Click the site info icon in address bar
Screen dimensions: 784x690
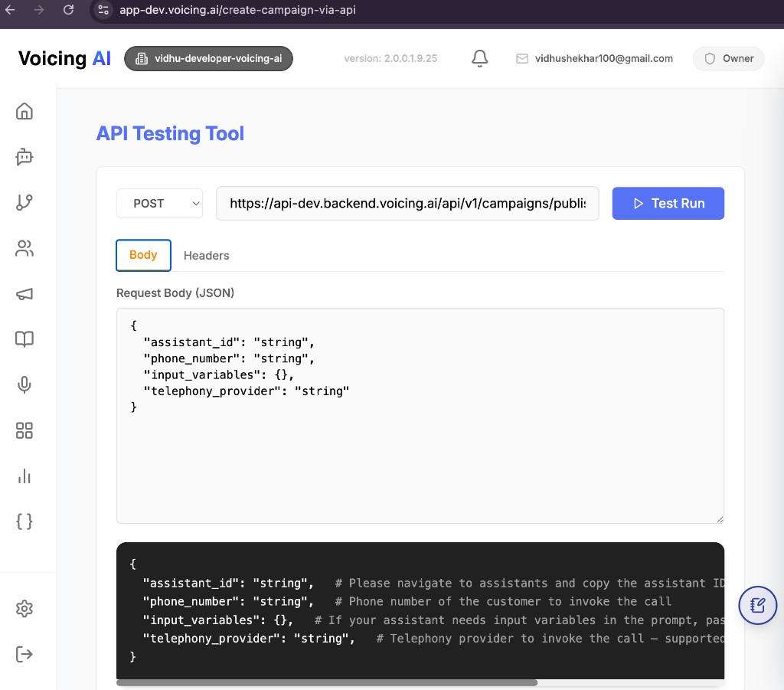pyautogui.click(x=103, y=9)
